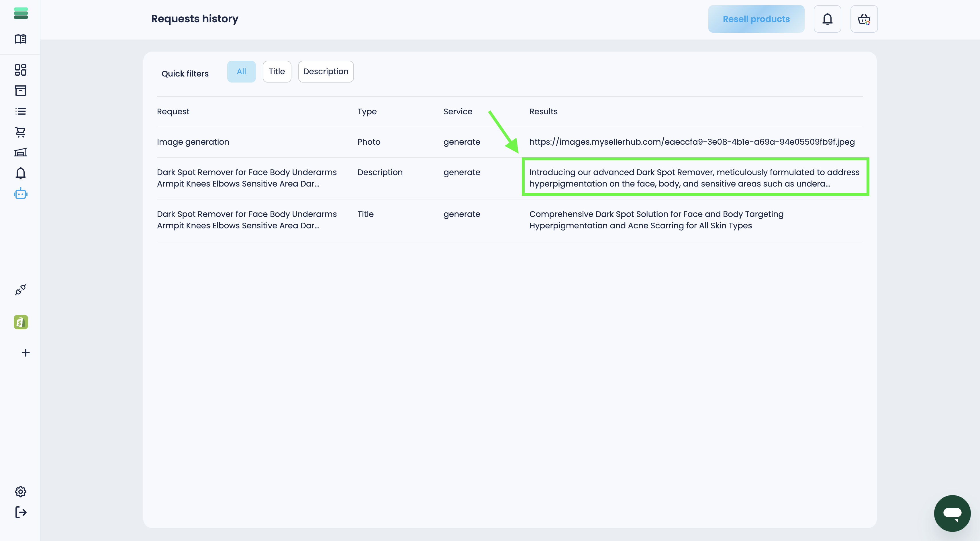Screen dimensions: 980x541
Task: Open the generated image URL link
Action: (x=692, y=142)
